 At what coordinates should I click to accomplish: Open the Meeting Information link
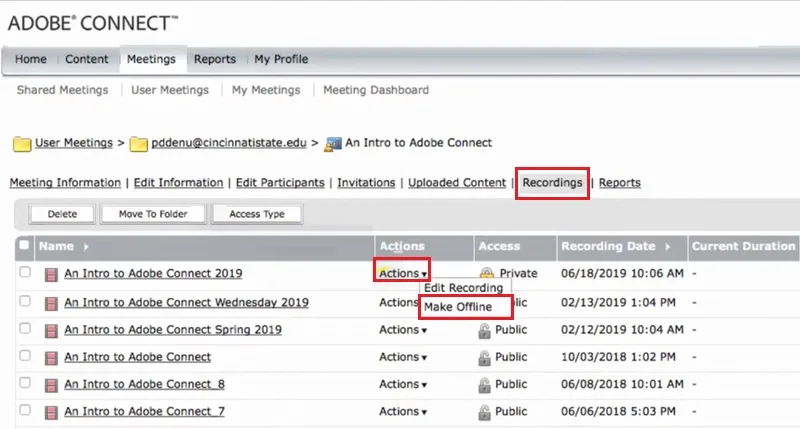point(65,183)
